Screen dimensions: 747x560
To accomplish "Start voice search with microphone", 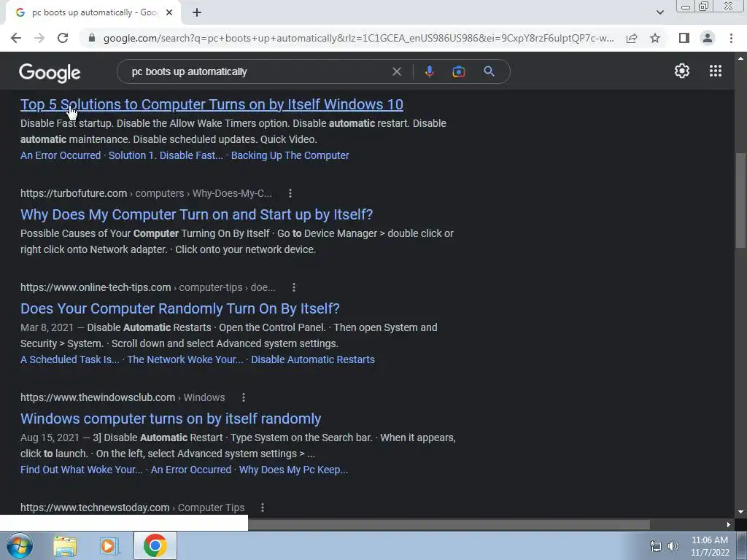I will click(x=429, y=71).
